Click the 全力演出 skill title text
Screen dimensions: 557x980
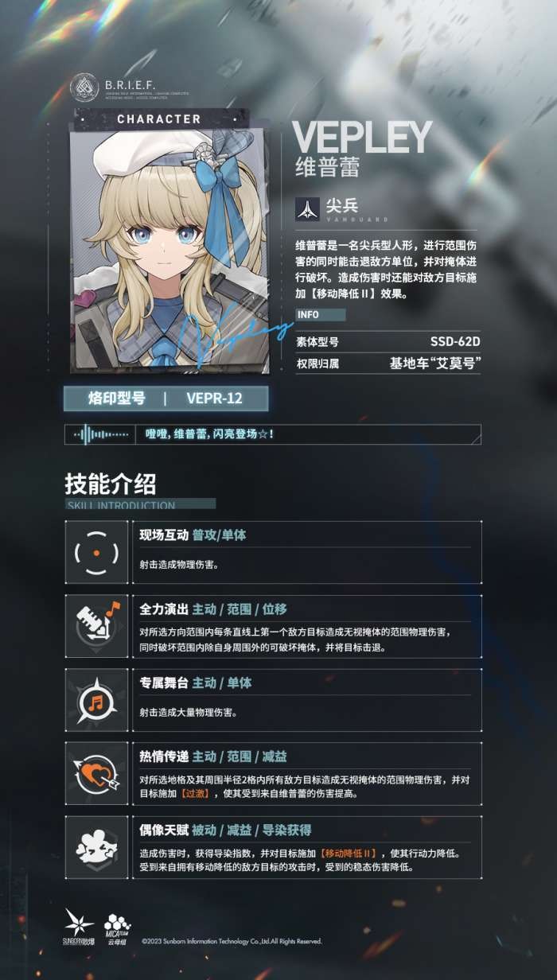164,609
